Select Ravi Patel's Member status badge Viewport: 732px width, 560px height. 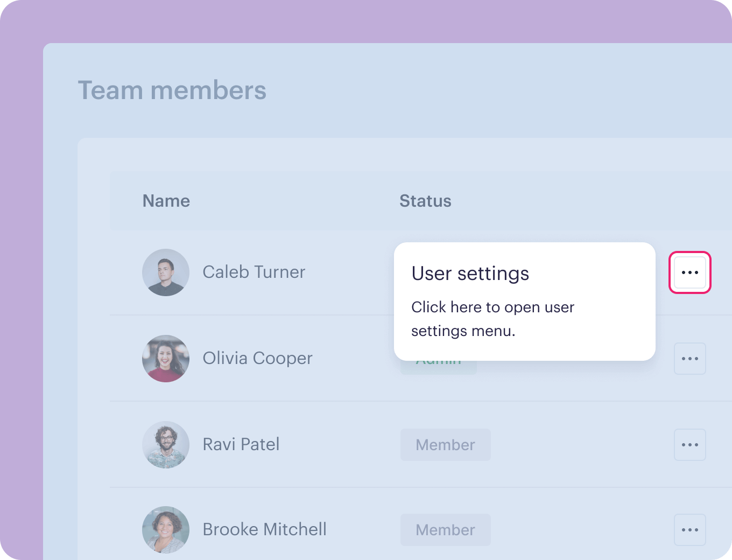point(446,445)
